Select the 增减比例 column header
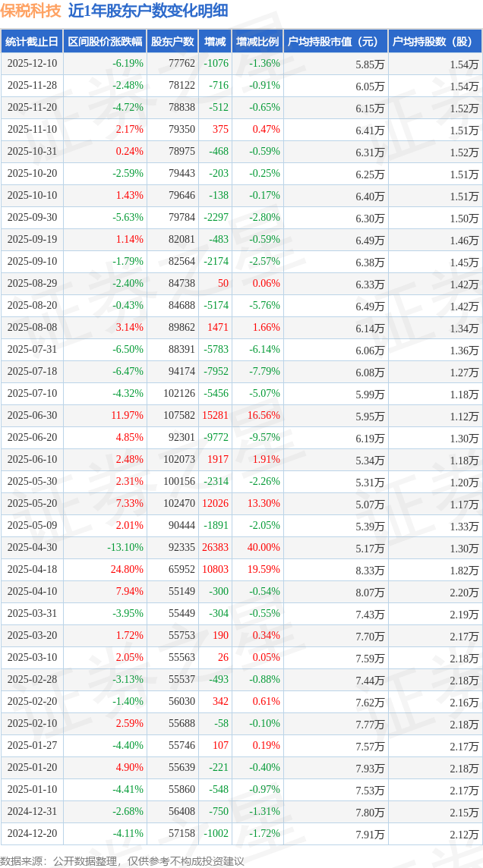This screenshot has width=483, height=868. [257, 42]
